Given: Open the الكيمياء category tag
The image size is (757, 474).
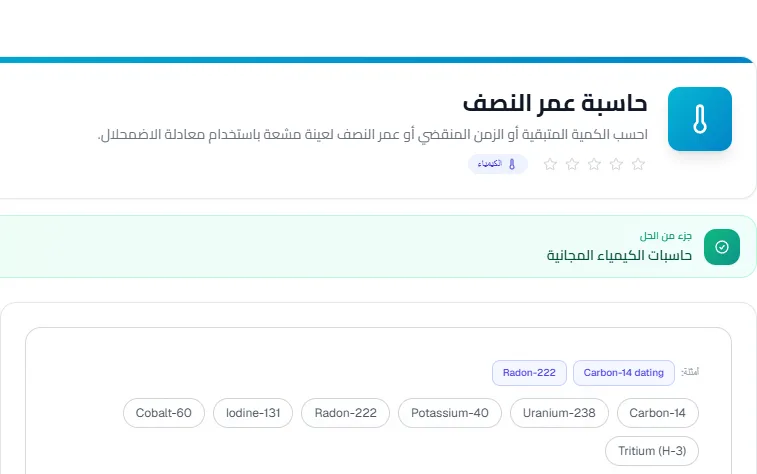Looking at the screenshot, I should point(498,164).
